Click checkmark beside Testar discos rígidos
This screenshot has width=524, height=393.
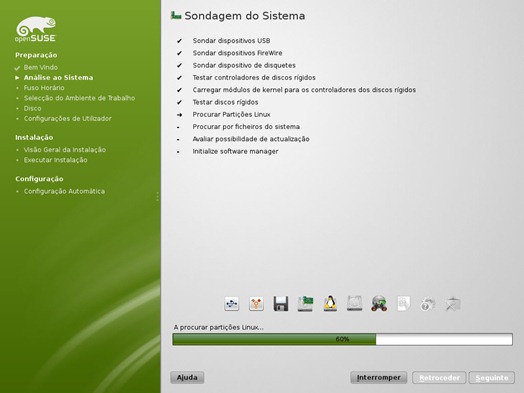[x=179, y=102]
